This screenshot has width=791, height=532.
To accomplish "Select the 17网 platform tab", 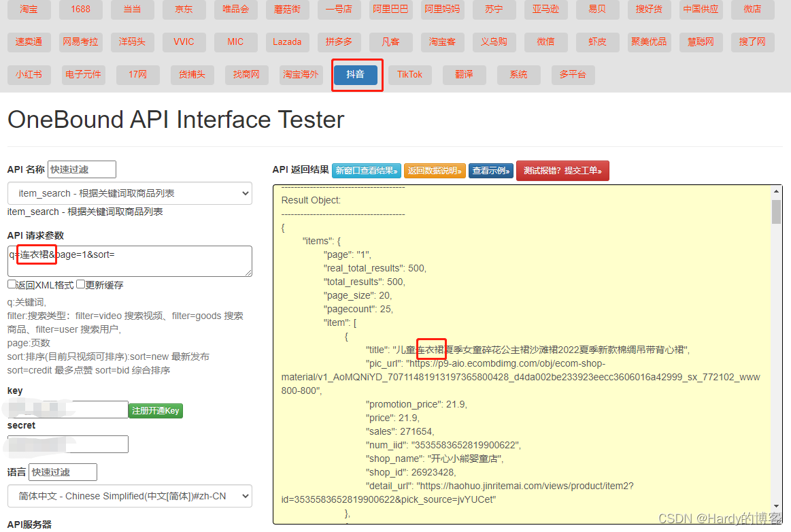I will click(x=137, y=75).
